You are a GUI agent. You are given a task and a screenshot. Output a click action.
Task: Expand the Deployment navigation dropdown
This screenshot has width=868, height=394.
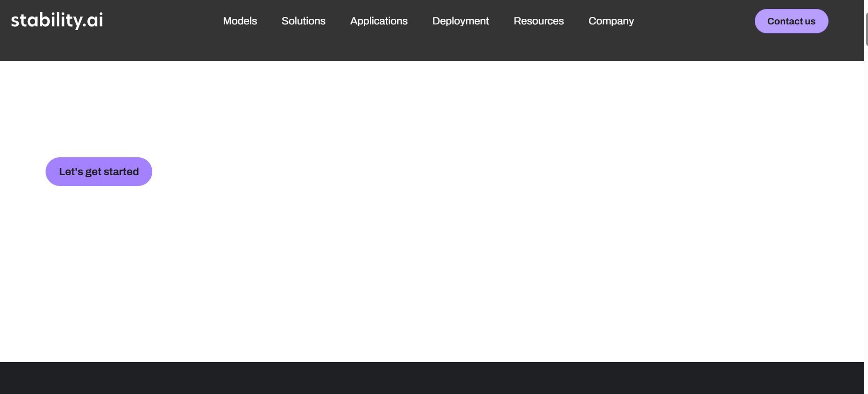[460, 21]
